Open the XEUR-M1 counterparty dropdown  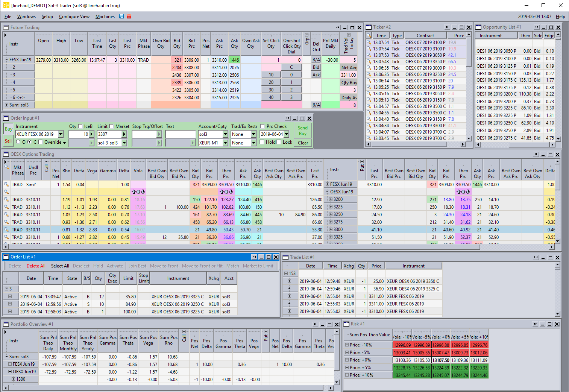click(225, 143)
